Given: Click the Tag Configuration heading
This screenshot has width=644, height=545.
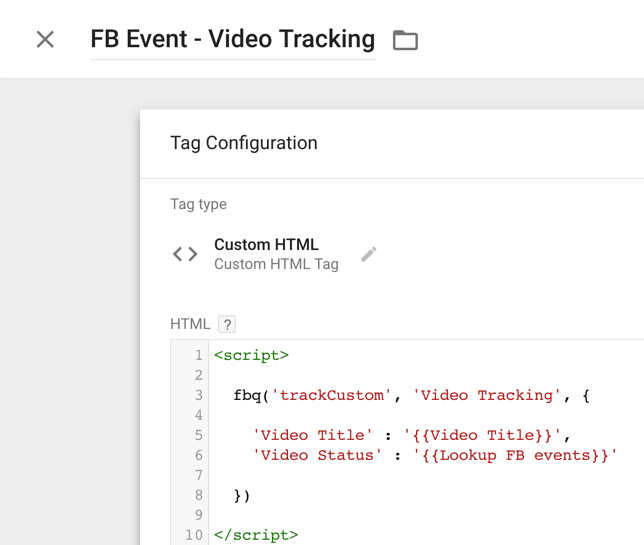Looking at the screenshot, I should tap(244, 143).
